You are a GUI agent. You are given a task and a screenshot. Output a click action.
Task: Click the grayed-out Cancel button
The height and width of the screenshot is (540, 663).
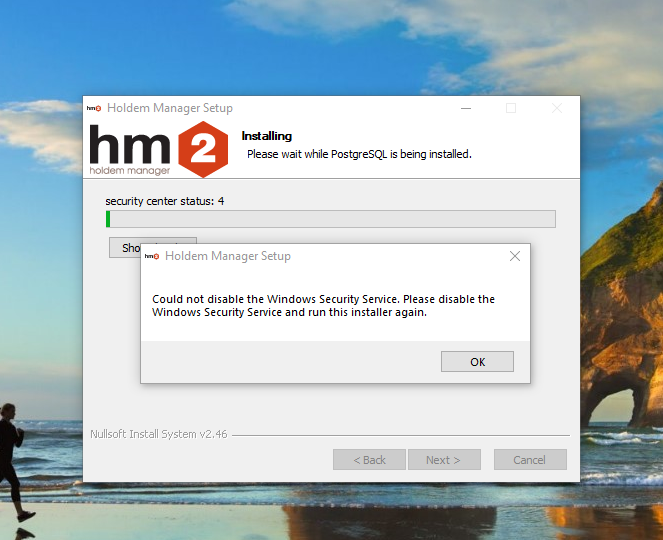click(530, 460)
